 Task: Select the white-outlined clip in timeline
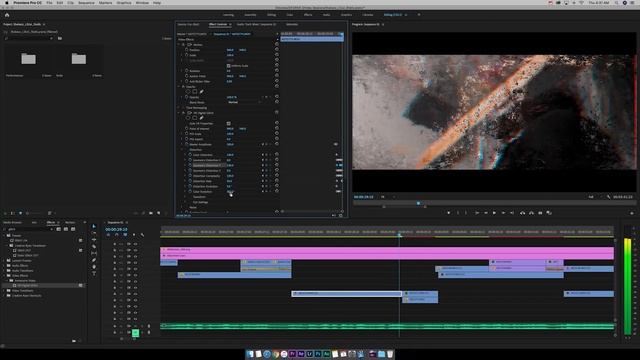pos(347,293)
